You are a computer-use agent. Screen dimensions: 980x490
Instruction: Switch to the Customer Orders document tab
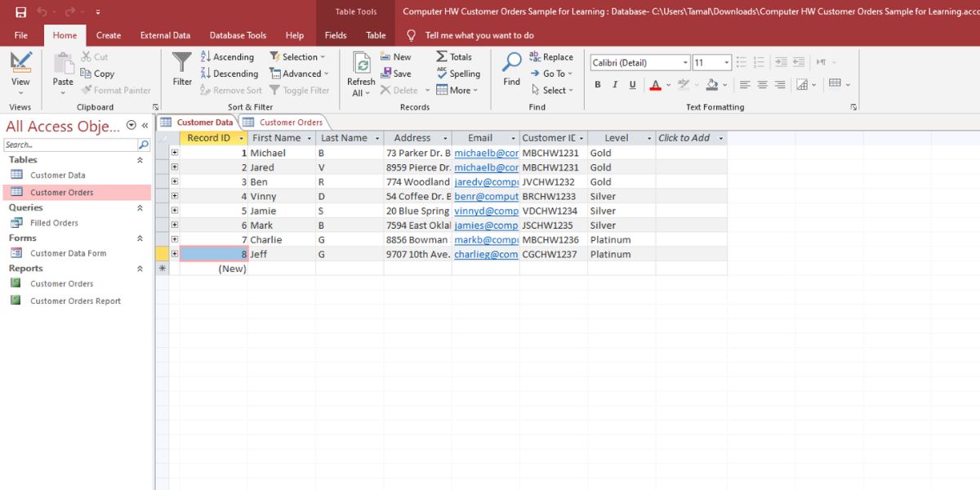(x=290, y=122)
